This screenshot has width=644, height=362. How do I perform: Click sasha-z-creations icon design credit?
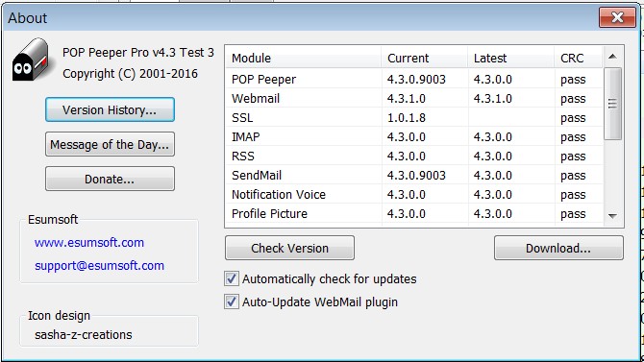coord(84,334)
